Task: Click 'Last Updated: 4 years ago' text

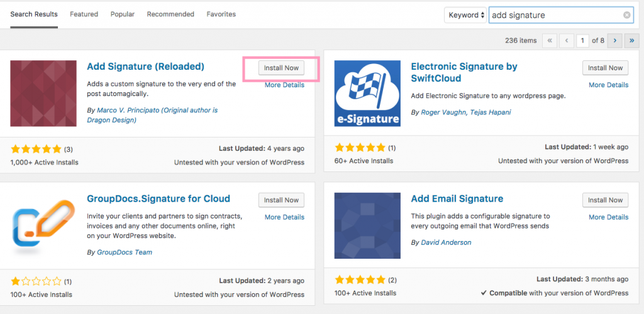Action: (262, 148)
